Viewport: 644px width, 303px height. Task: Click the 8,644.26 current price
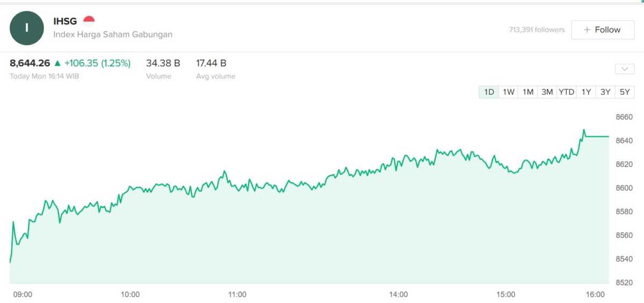tap(30, 63)
